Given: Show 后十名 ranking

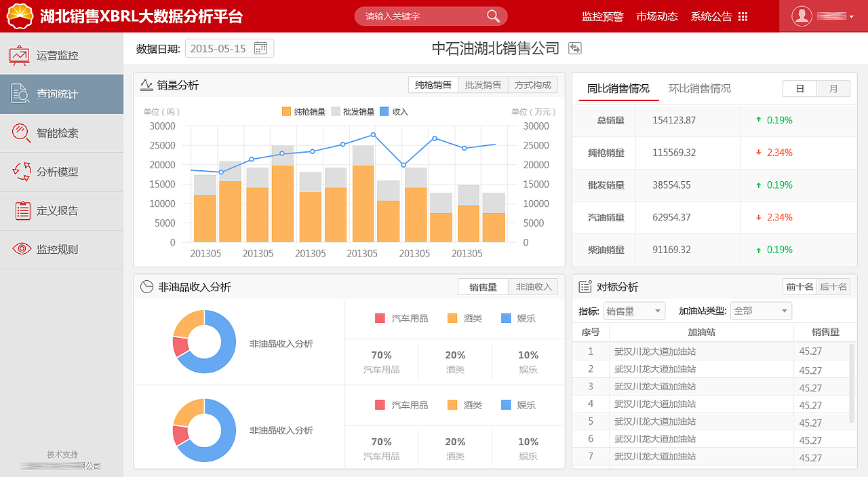Looking at the screenshot, I should click(833, 287).
